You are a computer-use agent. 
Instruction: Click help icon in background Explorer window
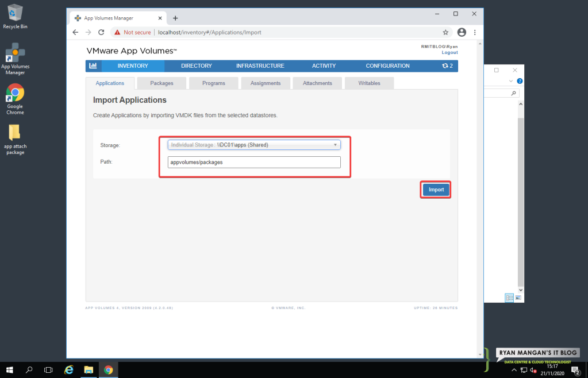coord(520,81)
